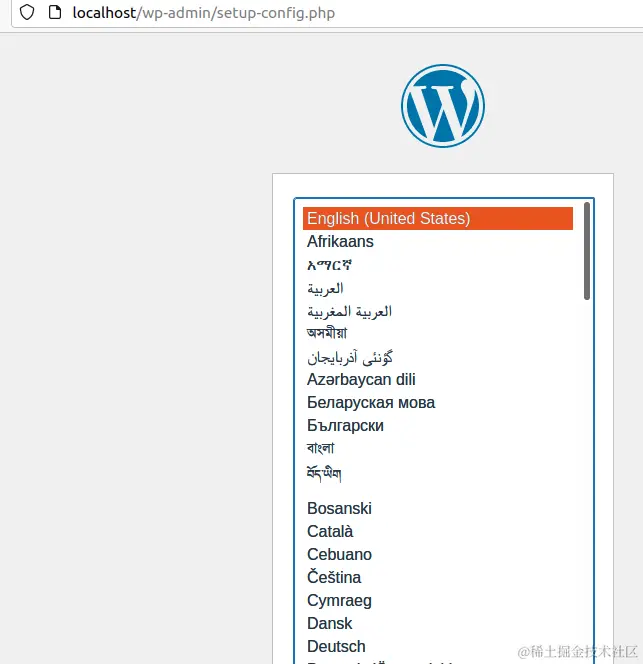Select Čeština language option
643x664 pixels.
click(x=438, y=577)
